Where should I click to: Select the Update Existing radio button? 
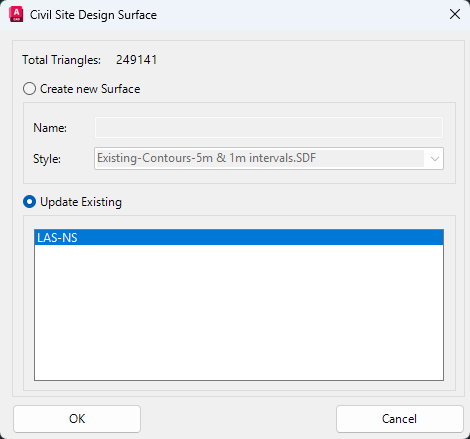[29, 202]
